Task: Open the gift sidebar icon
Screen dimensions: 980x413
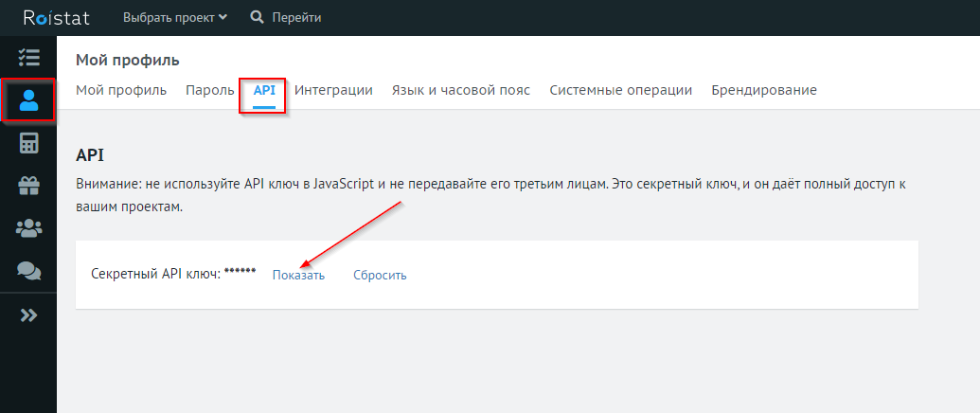Action: click(28, 186)
